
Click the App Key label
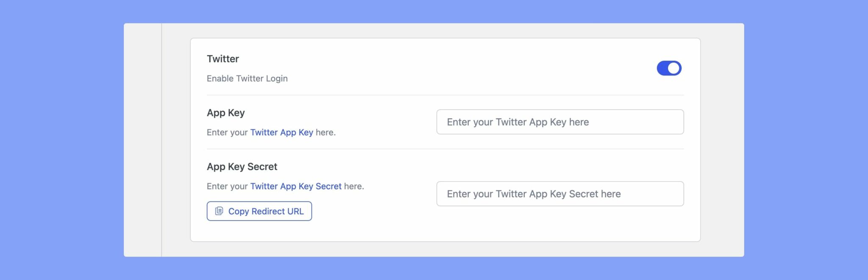click(225, 112)
